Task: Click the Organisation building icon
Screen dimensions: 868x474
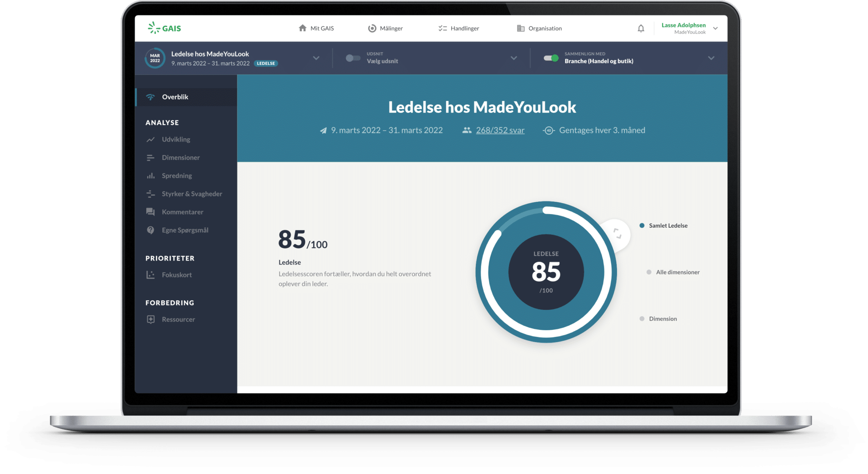Action: click(x=520, y=28)
